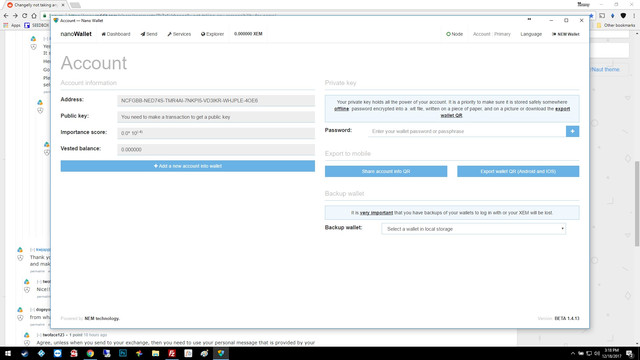The width and height of the screenshot is (640, 360).
Task: Click the BETA 1.4.13 version text
Action: tap(567, 318)
